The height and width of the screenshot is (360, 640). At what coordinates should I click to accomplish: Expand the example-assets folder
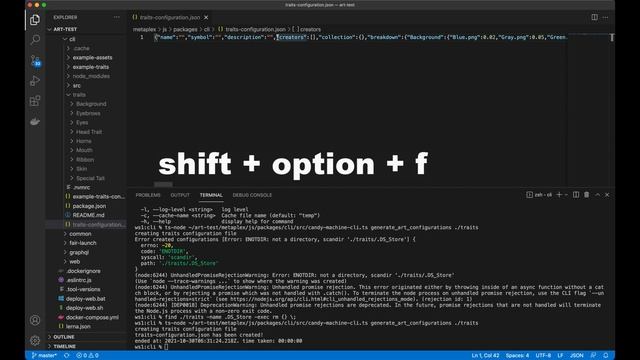tap(86, 58)
